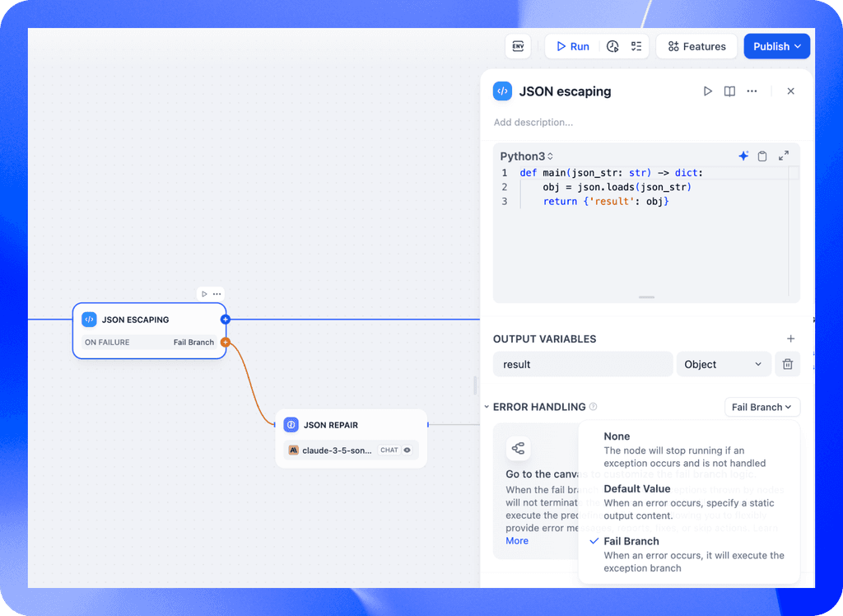Select None as error handling mode
Viewport: 843px width, 616px height.
click(617, 436)
